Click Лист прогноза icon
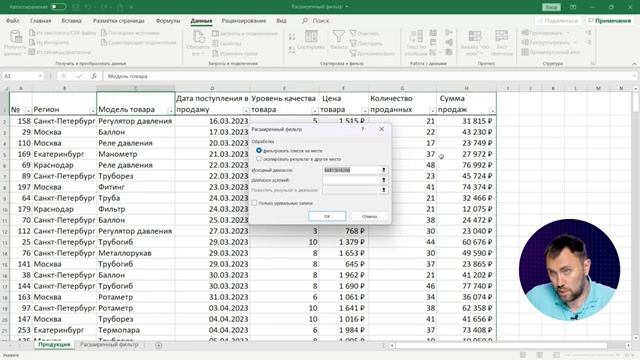Image resolution: width=640 pixels, height=360 pixels. pyautogui.click(x=501, y=36)
